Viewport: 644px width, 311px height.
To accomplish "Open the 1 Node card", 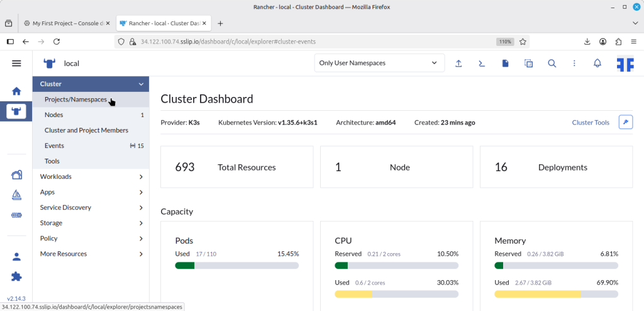I will [x=396, y=167].
